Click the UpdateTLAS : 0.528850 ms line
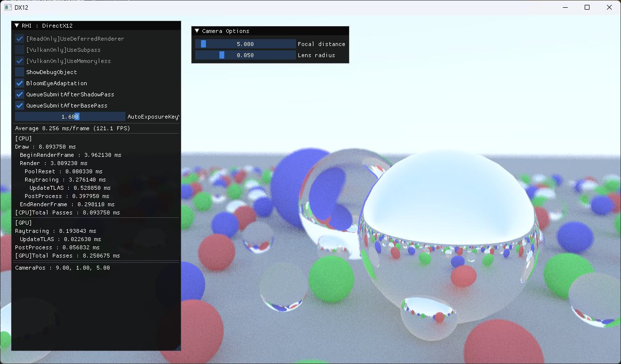Image resolution: width=621 pixels, height=364 pixels. pyautogui.click(x=70, y=188)
